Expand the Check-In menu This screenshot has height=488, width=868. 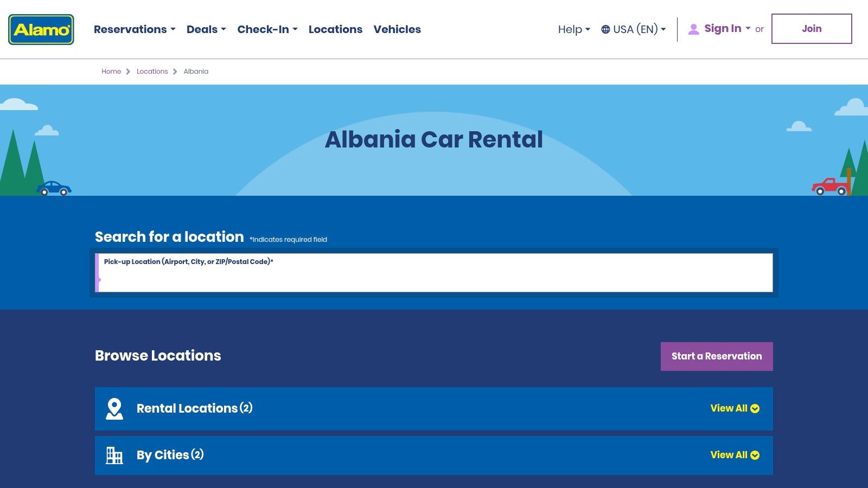point(267,29)
